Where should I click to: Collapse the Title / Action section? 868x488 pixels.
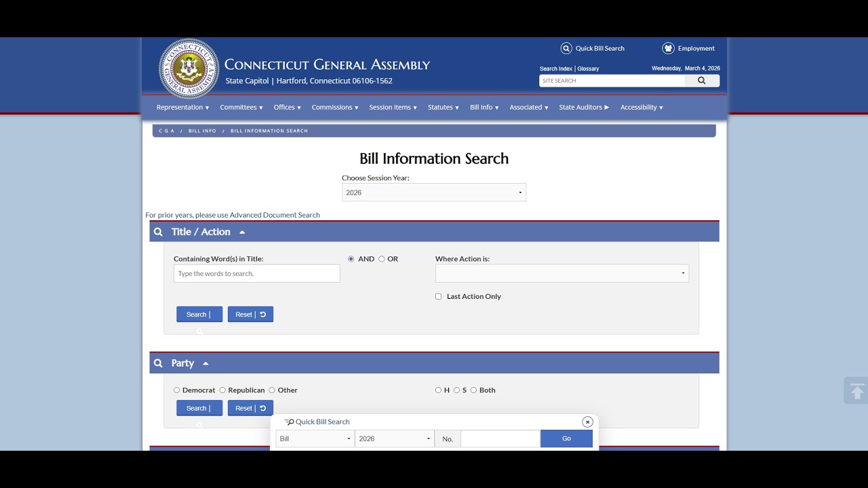[242, 232]
